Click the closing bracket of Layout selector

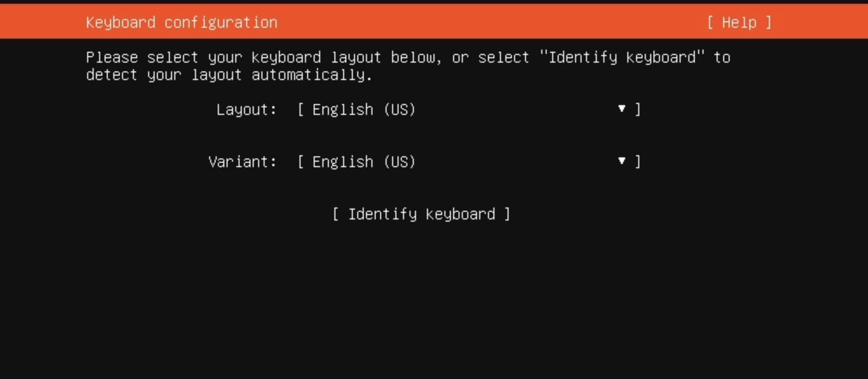[638, 109]
